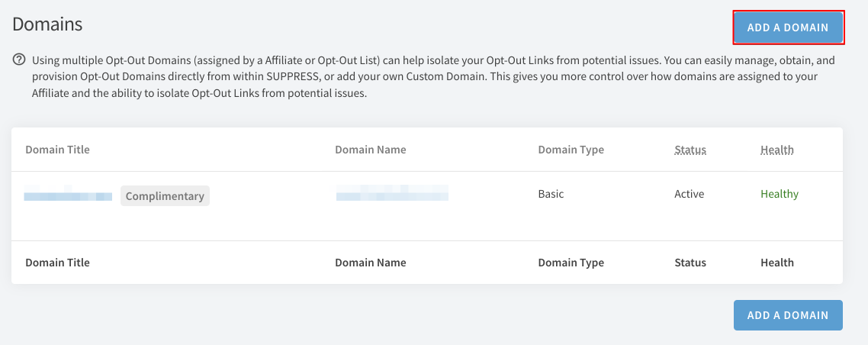This screenshot has height=345, width=868.
Task: Click the footer Status label
Action: tap(690, 263)
